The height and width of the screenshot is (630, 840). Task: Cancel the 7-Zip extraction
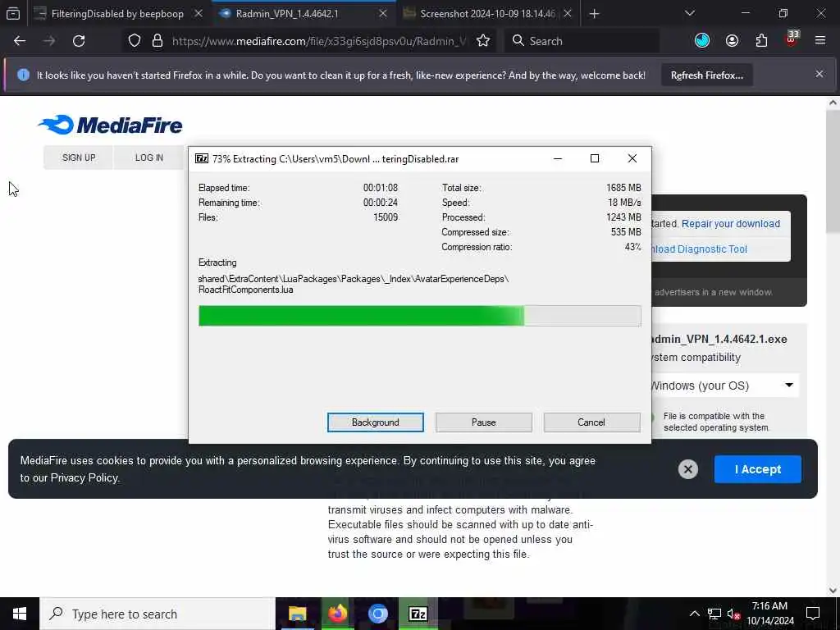[591, 422]
